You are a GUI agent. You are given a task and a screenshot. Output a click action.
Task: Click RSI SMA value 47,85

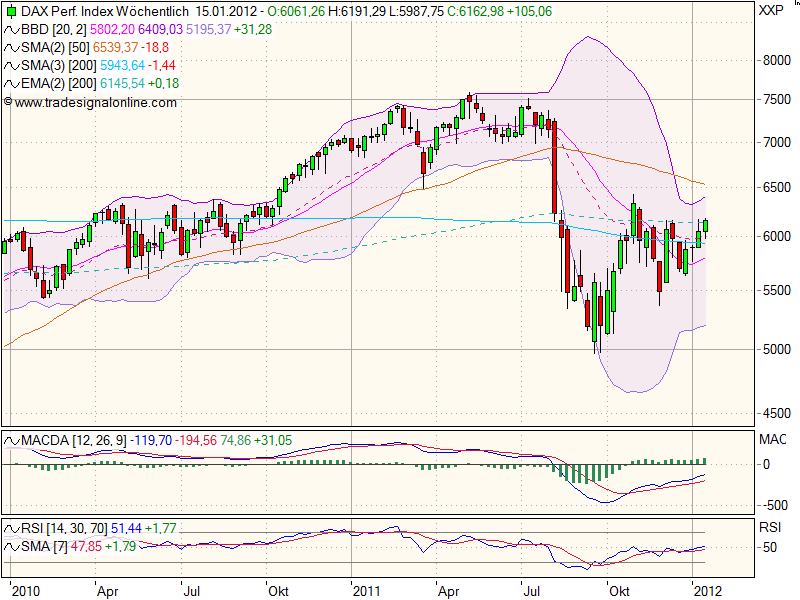(x=86, y=546)
